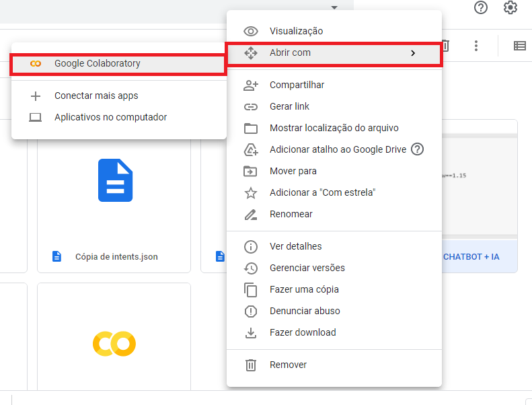Image resolution: width=532 pixels, height=405 pixels.
Task: Open the Colab notebook thumbnail card
Action: (114, 337)
